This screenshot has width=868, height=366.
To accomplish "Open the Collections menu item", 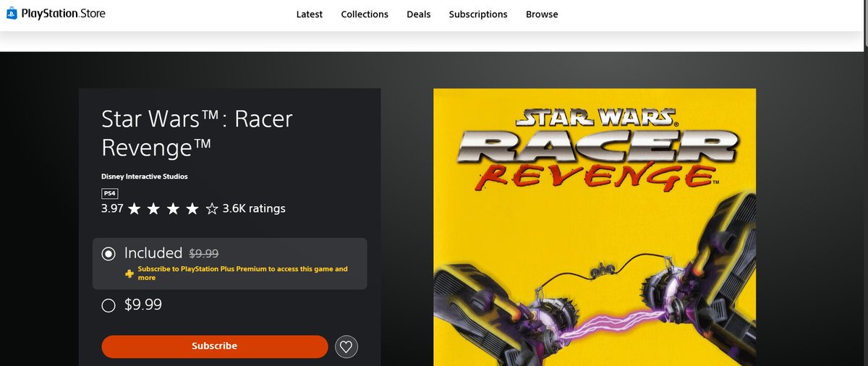I will [365, 14].
